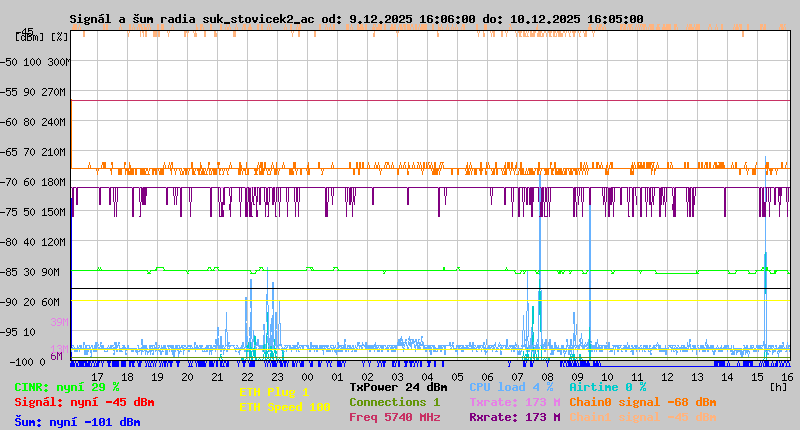Click hour '03' on the time axis

[397, 377]
